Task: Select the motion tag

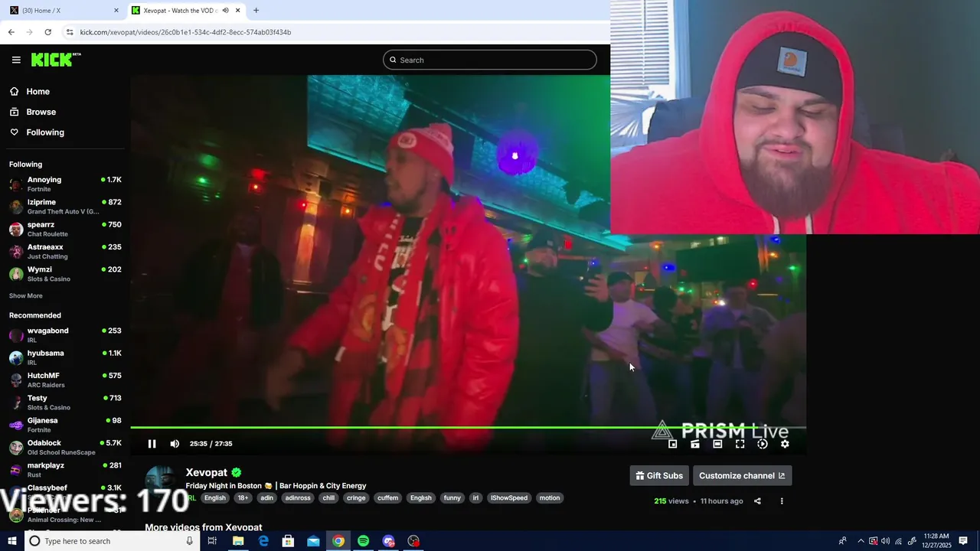Action: point(550,497)
